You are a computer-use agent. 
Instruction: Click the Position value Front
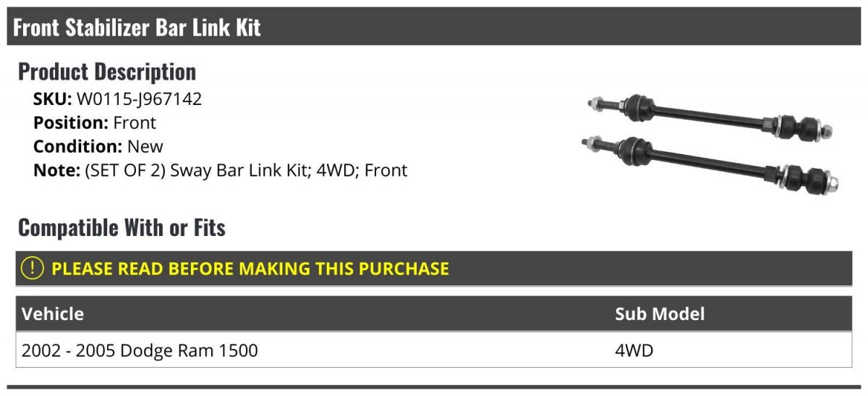coord(135,123)
